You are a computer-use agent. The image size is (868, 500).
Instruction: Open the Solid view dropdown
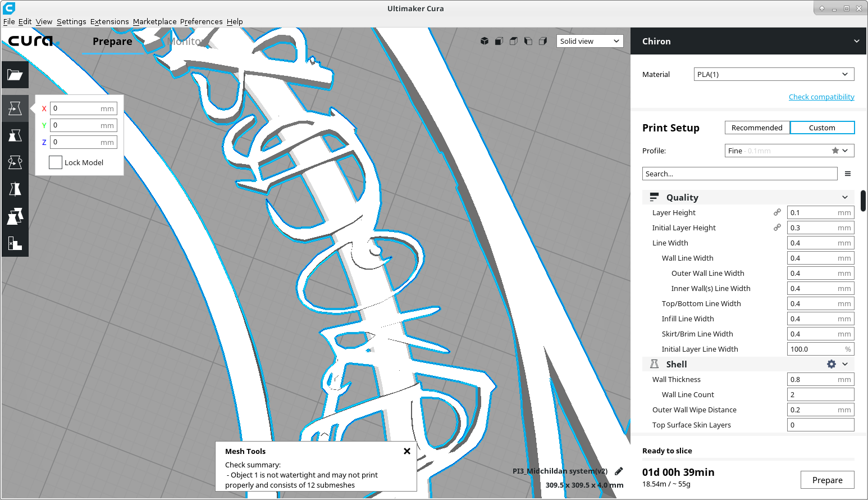pos(589,40)
